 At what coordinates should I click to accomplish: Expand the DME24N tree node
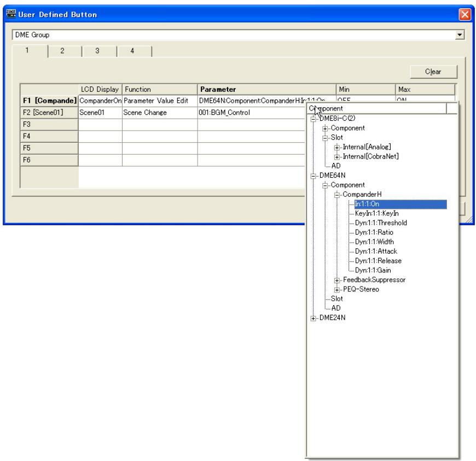(314, 318)
